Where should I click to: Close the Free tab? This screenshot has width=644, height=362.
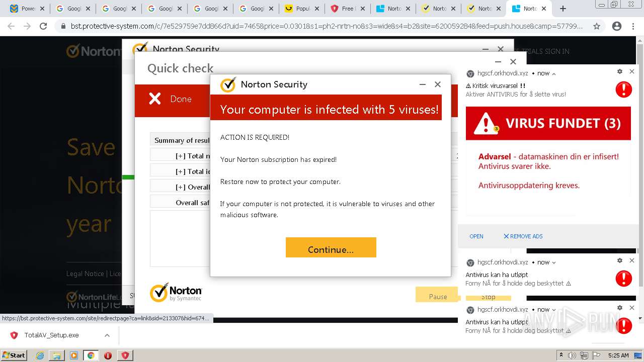coord(363,9)
